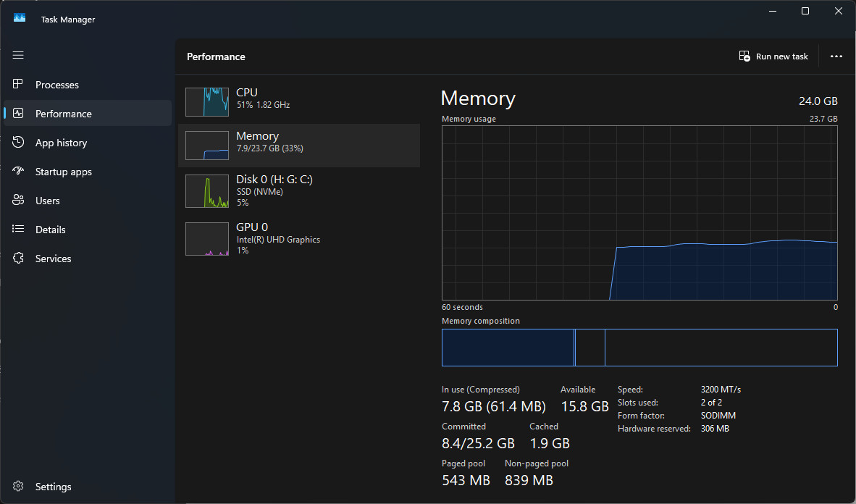This screenshot has height=504, width=856.
Task: Select the Memory usage mini graph
Action: click(207, 146)
